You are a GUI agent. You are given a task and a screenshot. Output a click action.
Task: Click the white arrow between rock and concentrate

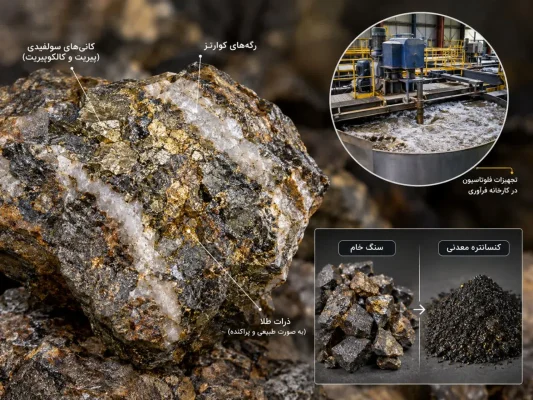click(x=420, y=309)
